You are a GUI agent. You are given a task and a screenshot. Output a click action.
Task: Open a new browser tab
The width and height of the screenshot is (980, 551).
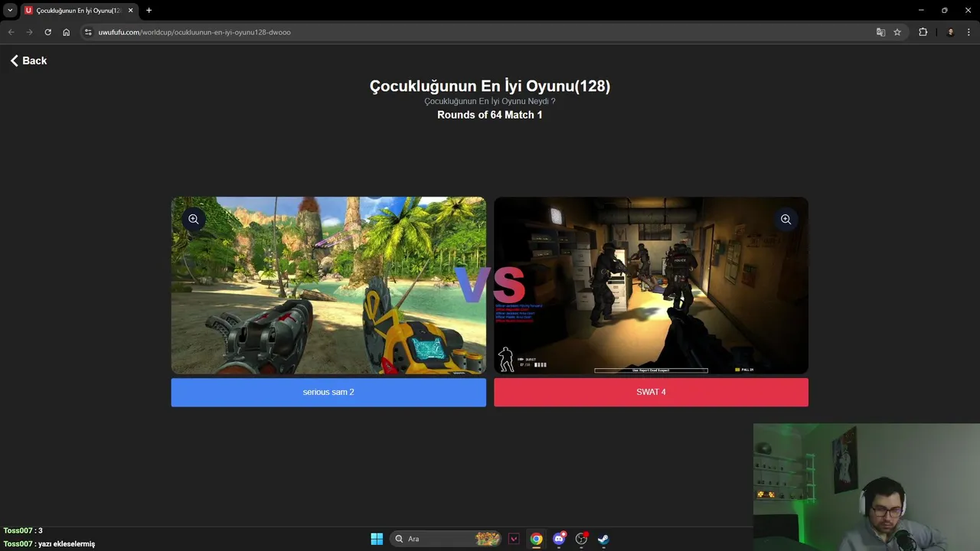pyautogui.click(x=149, y=11)
